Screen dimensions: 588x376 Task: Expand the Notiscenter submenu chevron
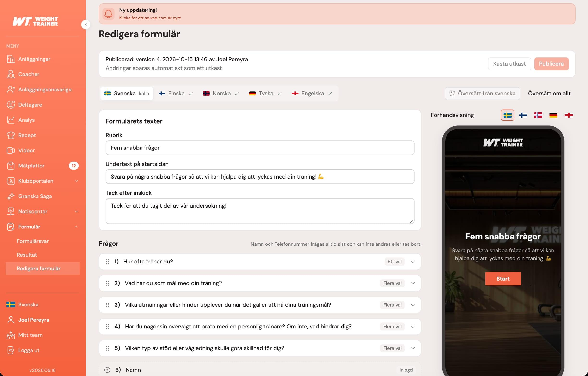[x=76, y=211]
